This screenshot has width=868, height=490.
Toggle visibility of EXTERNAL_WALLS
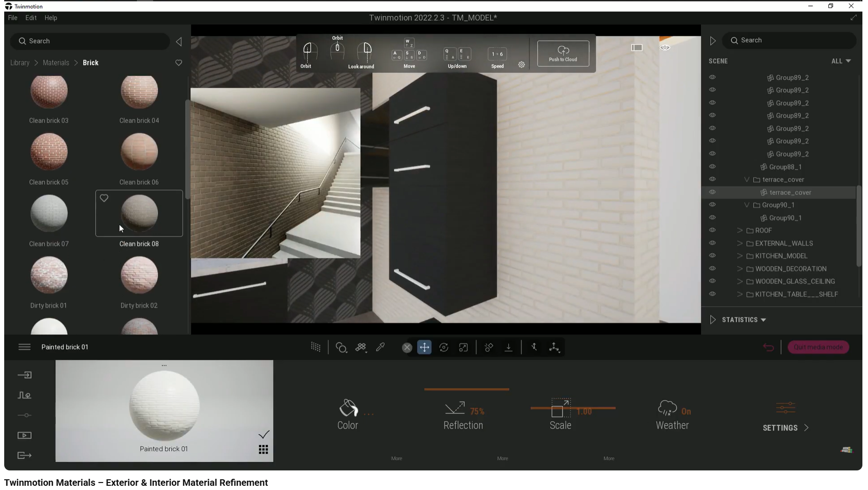pyautogui.click(x=713, y=242)
